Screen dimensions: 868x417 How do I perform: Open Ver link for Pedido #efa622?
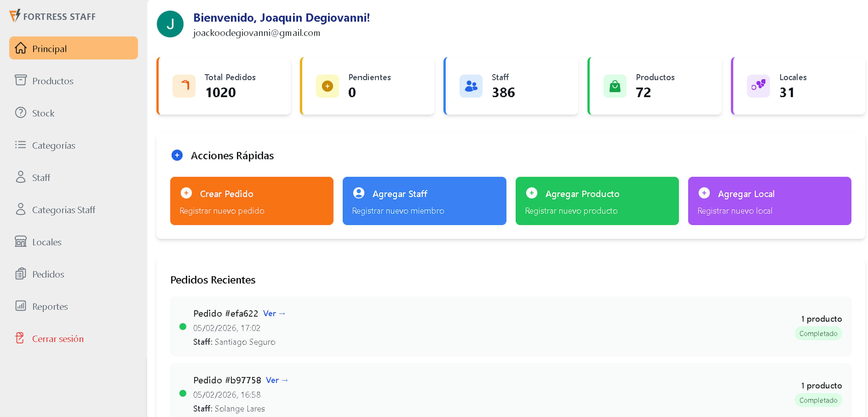pyautogui.click(x=274, y=313)
